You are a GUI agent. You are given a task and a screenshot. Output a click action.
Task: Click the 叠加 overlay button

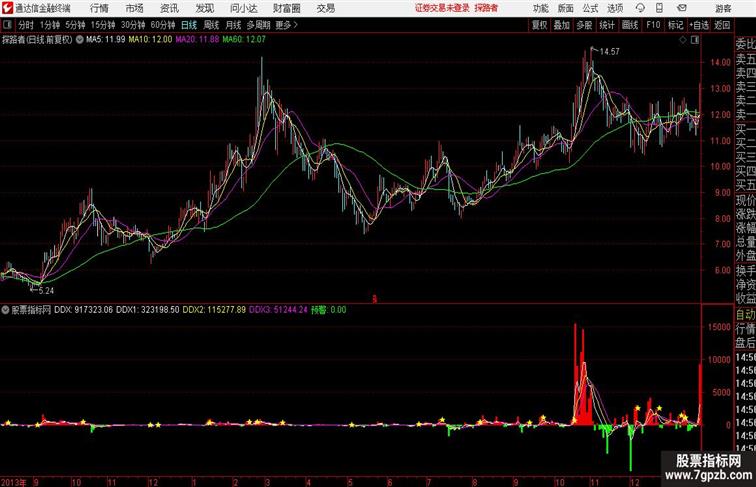pos(561,25)
